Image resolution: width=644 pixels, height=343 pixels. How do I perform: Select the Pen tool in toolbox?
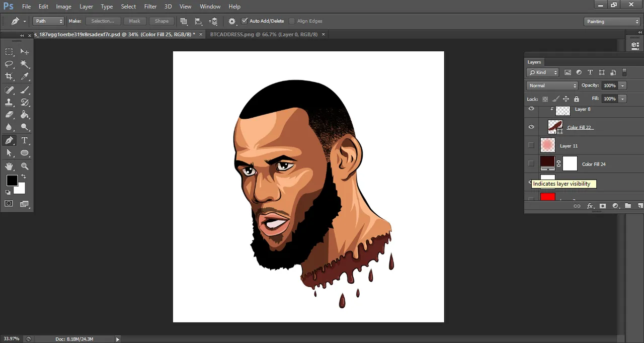click(9, 141)
